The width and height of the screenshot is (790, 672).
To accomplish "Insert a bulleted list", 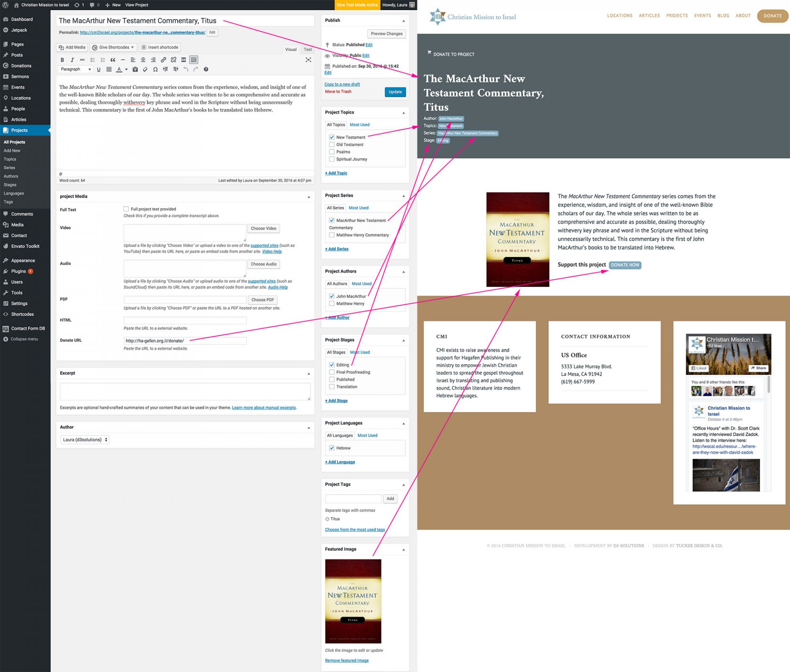I will coord(93,60).
